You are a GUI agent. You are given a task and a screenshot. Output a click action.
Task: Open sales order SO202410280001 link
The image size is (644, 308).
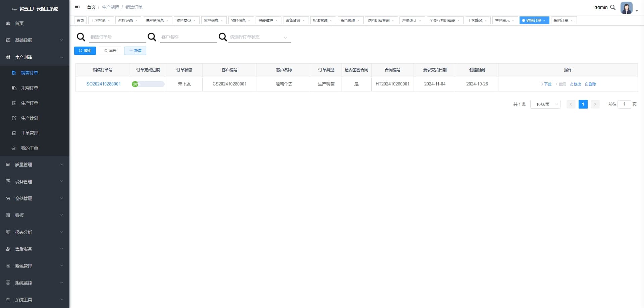[103, 84]
